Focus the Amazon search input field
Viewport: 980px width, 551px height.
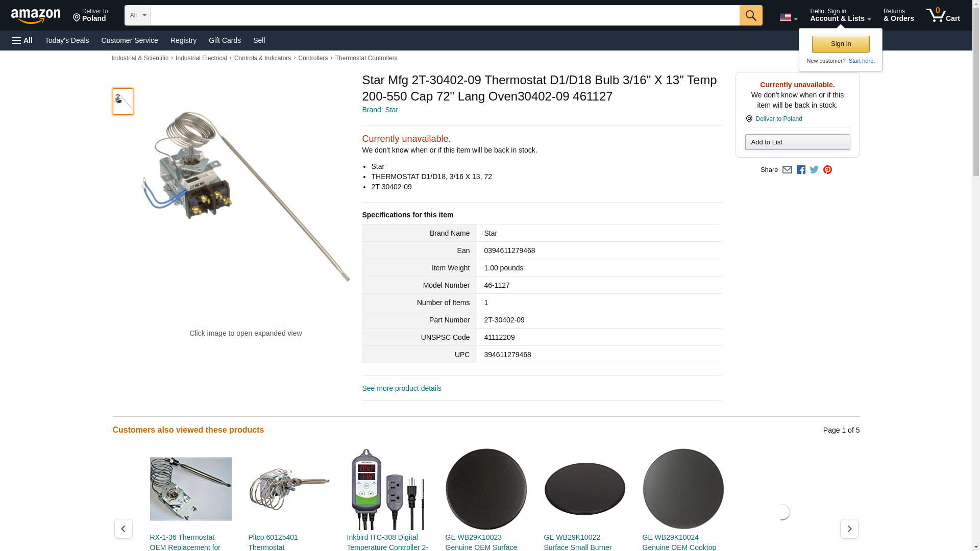(445, 15)
